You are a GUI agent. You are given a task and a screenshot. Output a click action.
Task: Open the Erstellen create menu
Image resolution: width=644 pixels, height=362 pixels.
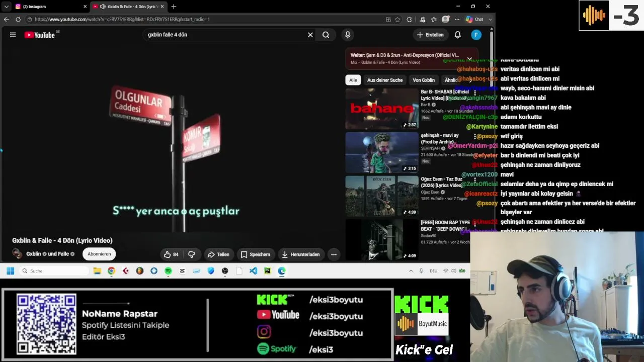(430, 35)
